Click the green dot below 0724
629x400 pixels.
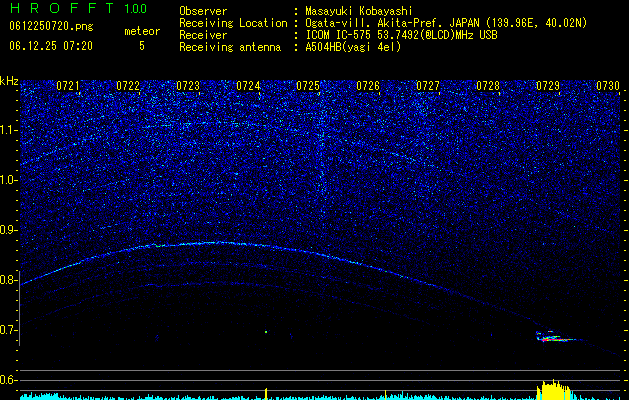click(266, 332)
